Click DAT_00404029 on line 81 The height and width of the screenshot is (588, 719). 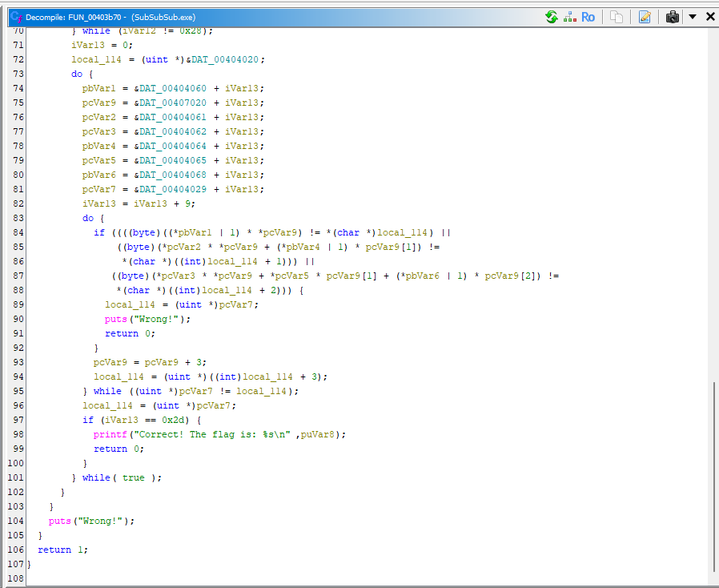pos(173,189)
